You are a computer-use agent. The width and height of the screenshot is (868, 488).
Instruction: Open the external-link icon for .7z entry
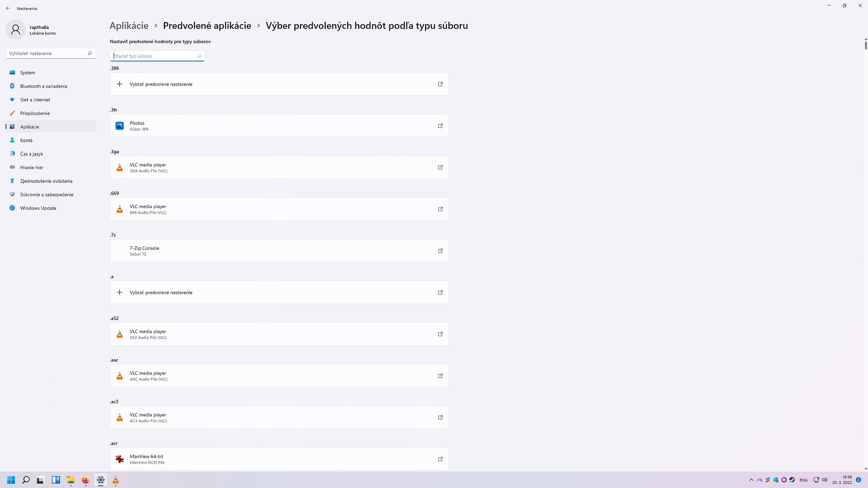click(x=440, y=251)
